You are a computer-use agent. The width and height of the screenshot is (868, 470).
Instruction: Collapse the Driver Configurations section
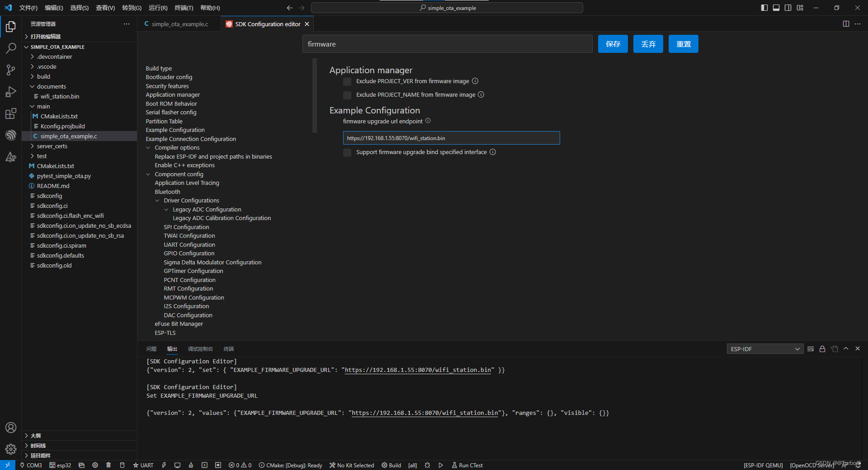pos(157,201)
